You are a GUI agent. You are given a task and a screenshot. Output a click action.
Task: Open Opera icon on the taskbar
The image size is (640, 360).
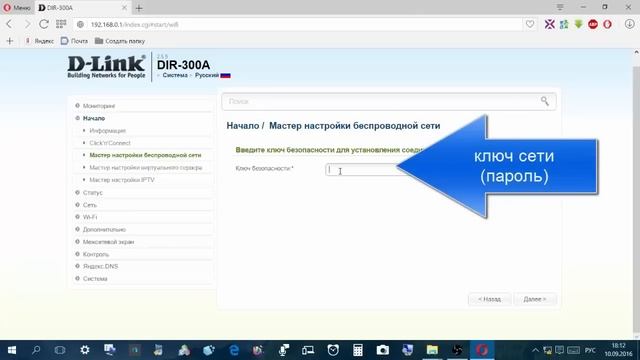click(x=482, y=350)
